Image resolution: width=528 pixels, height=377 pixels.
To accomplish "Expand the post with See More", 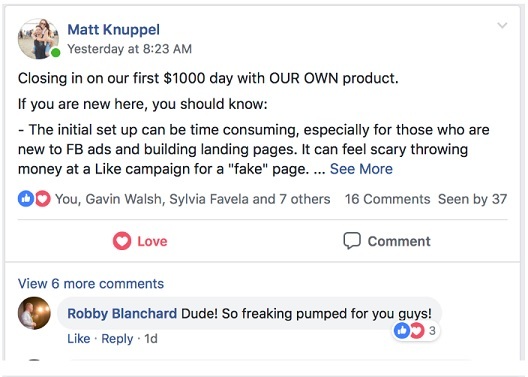I will (x=361, y=169).
